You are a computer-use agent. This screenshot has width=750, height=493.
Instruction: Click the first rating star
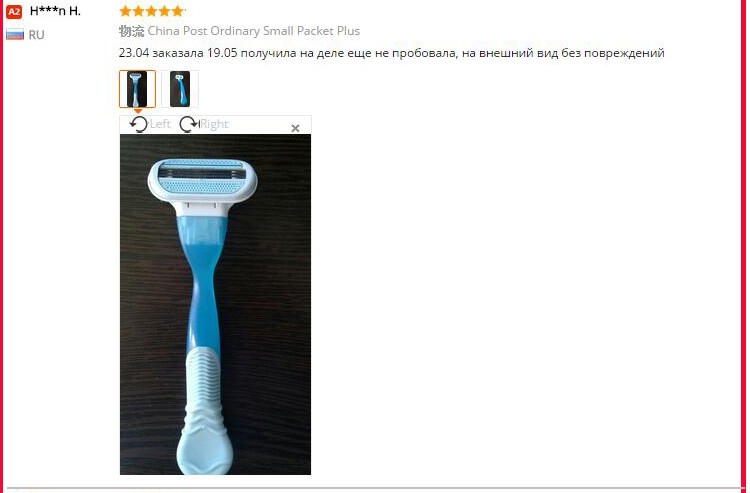click(x=126, y=11)
